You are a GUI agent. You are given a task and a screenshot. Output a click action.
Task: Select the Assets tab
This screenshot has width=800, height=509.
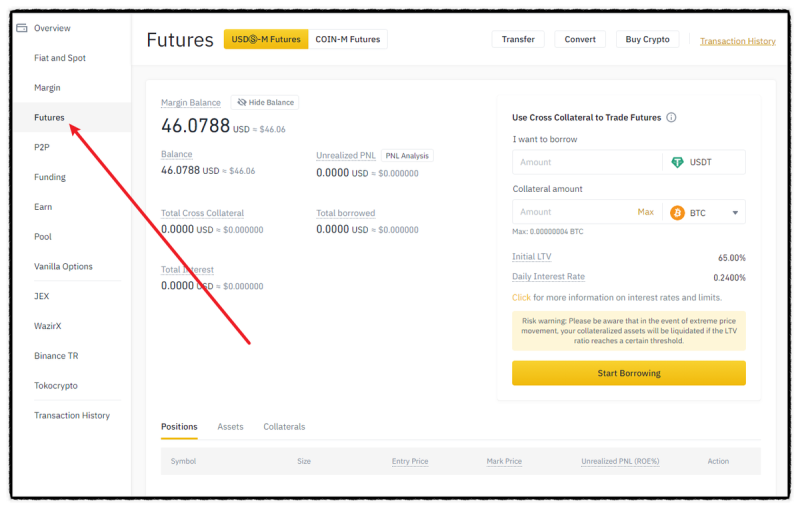(x=230, y=427)
